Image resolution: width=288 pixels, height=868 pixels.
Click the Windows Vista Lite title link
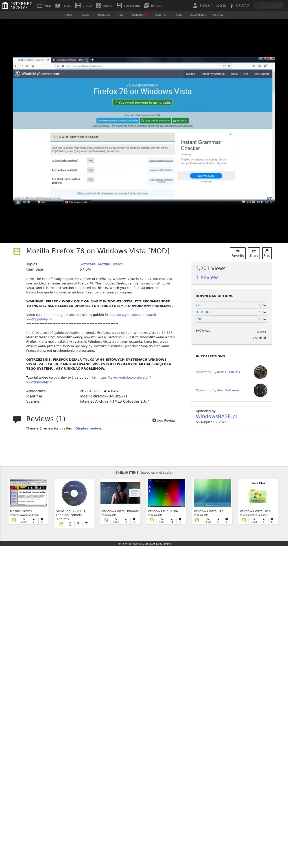tap(208, 511)
